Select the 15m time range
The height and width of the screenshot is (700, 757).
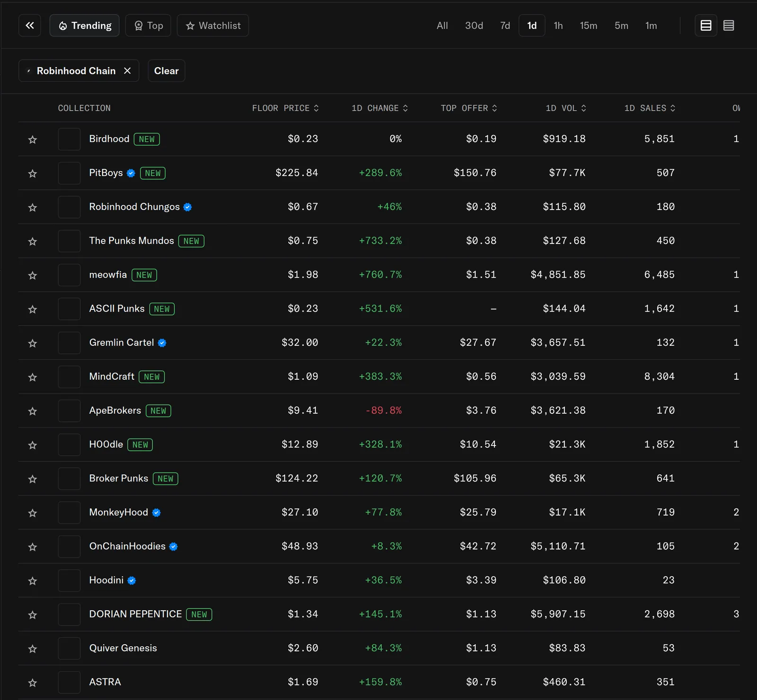tap(589, 26)
